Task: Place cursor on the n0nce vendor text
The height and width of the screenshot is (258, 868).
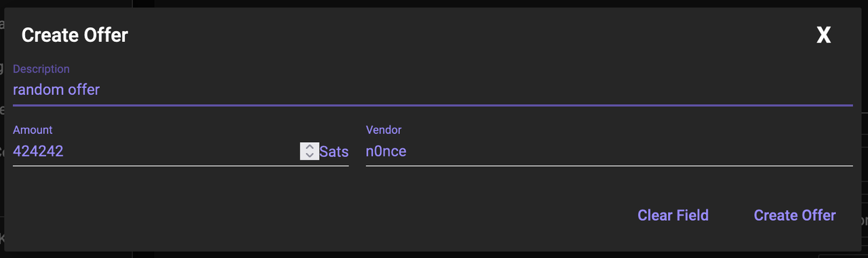Action: (x=386, y=152)
